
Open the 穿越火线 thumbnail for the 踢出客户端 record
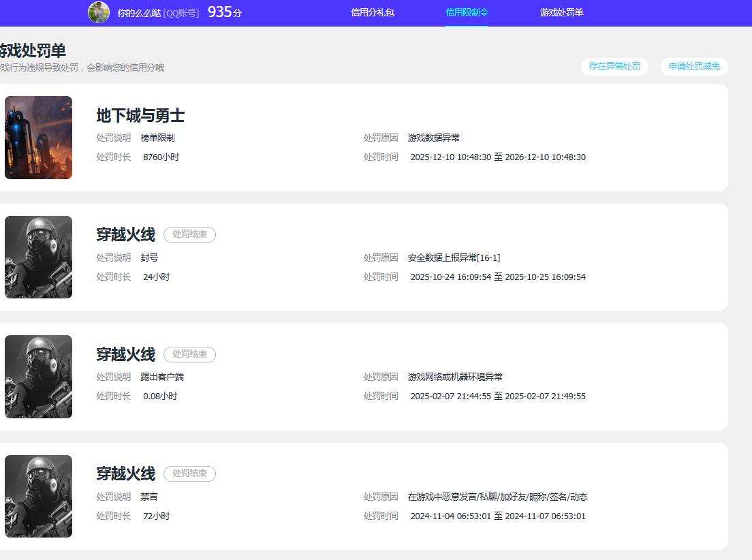point(38,377)
